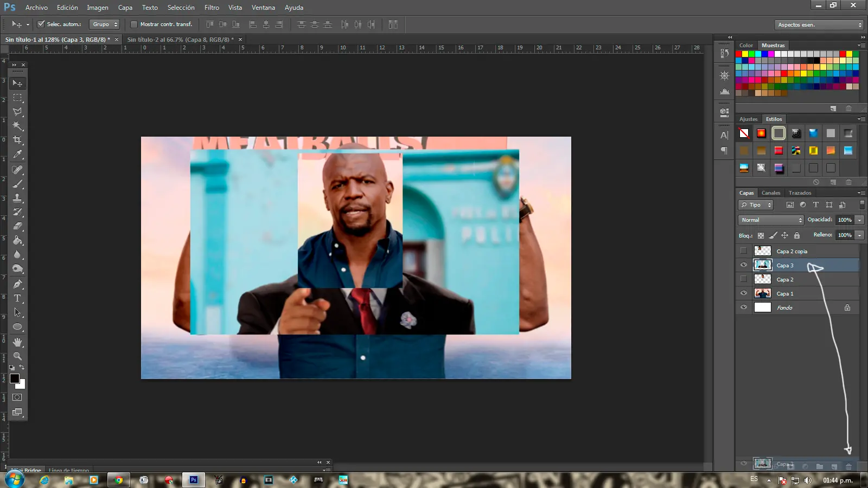Hide the Capa 1 layer
The width and height of the screenshot is (868, 488).
coord(744,293)
